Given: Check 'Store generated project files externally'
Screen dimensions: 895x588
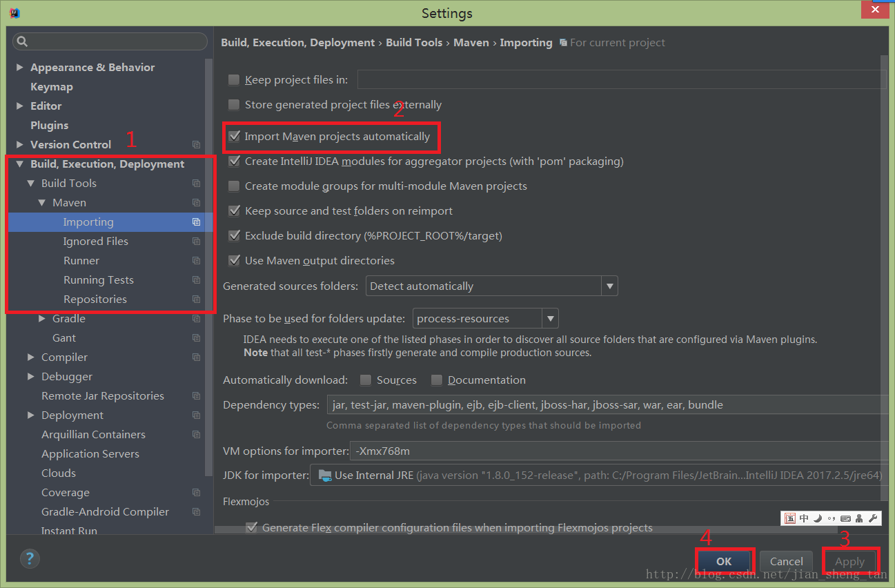Looking at the screenshot, I should pos(234,105).
